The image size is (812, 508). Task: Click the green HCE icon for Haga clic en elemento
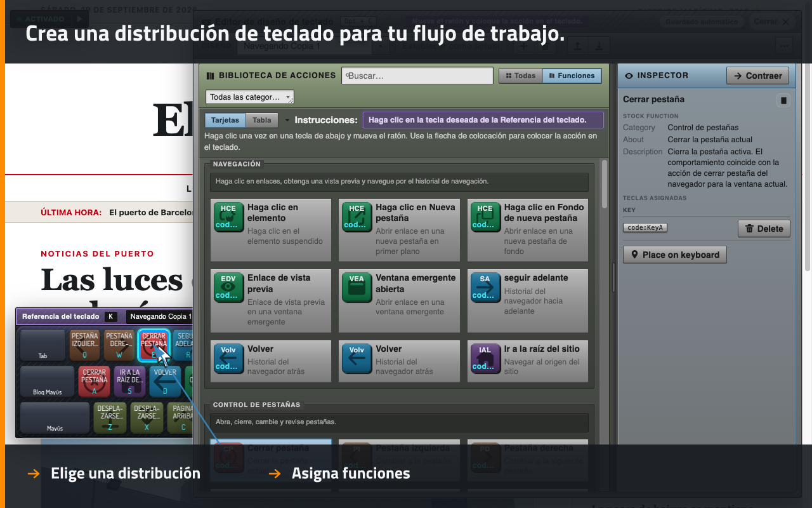228,217
